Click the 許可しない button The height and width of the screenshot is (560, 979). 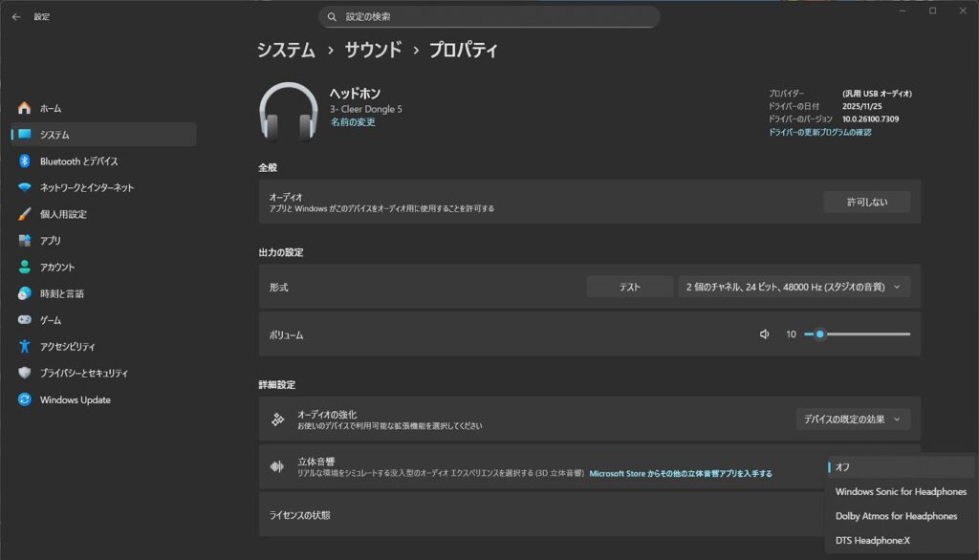pos(866,202)
